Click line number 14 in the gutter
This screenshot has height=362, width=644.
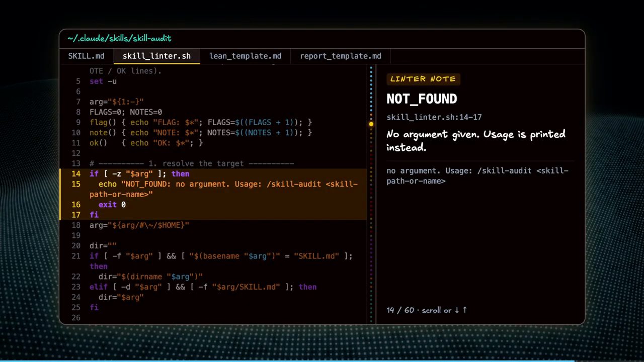(76, 173)
